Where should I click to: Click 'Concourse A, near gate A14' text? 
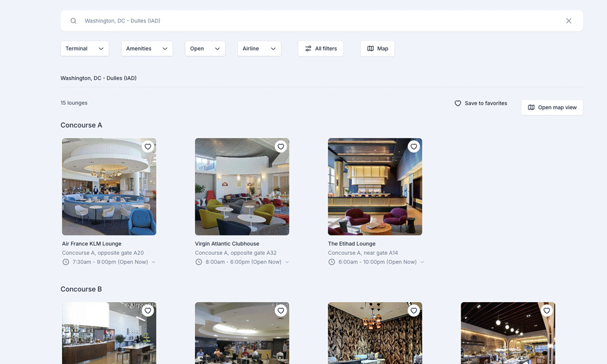point(363,253)
